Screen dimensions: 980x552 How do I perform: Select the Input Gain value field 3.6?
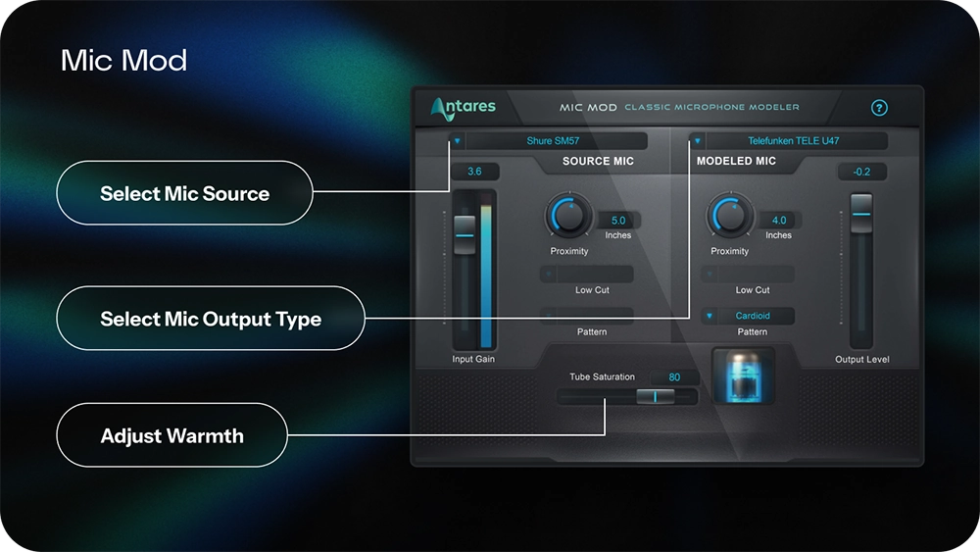pos(474,172)
